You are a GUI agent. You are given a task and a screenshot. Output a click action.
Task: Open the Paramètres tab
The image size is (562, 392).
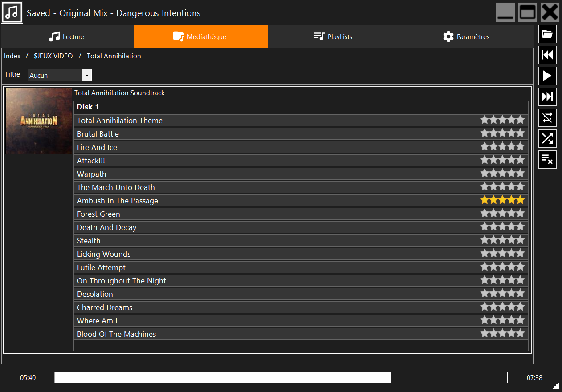[467, 36]
